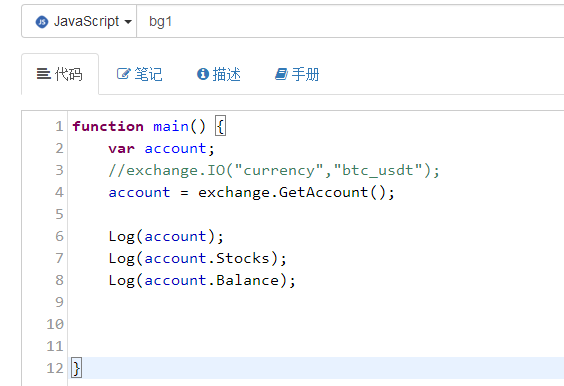Click 'Log(account.Balance);' on line 8
The height and width of the screenshot is (386, 564).
click(x=202, y=281)
